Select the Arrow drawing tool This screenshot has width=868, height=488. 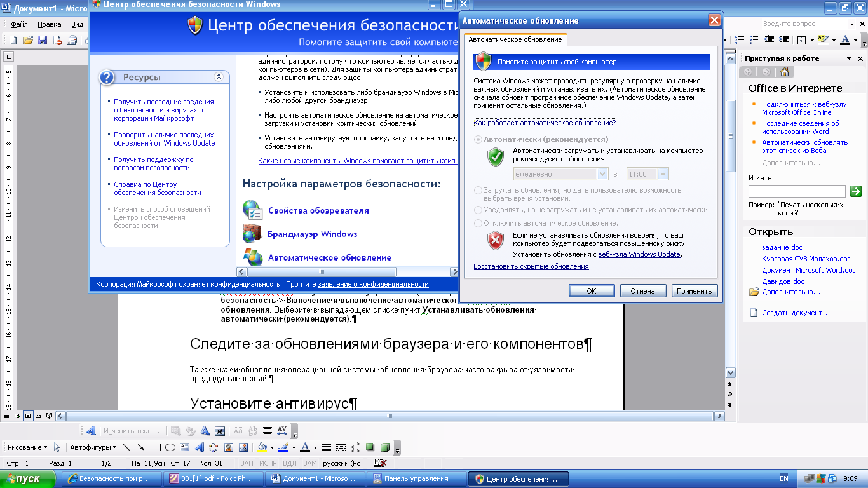[x=141, y=447]
